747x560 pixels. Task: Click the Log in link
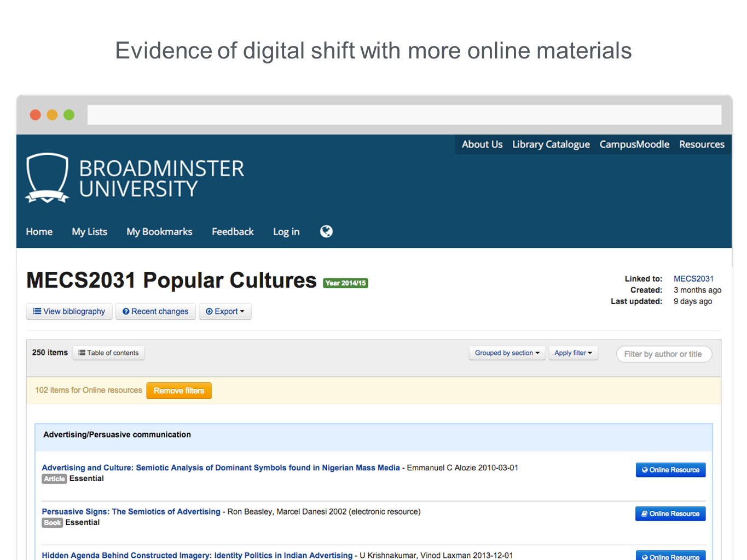point(286,232)
